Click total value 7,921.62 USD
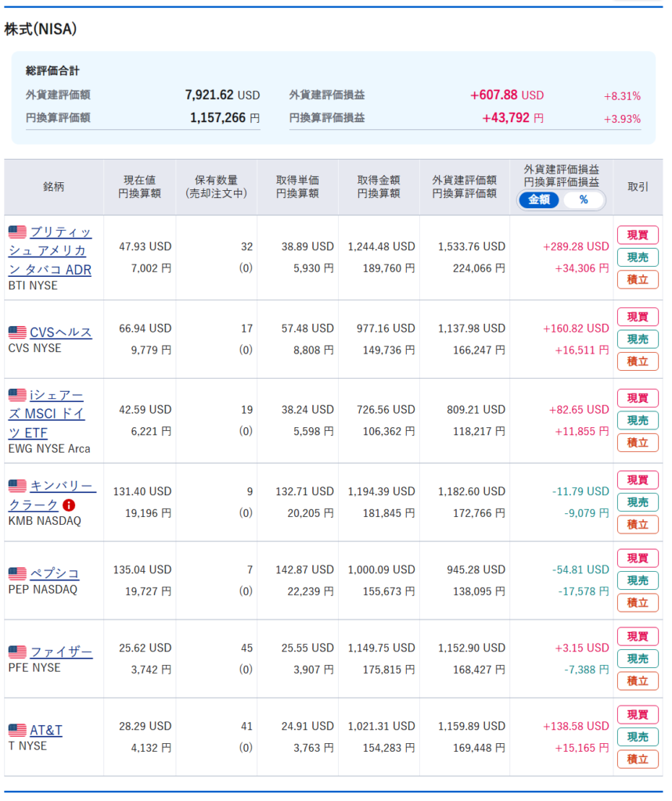This screenshot has height=801, width=672. 222,95
